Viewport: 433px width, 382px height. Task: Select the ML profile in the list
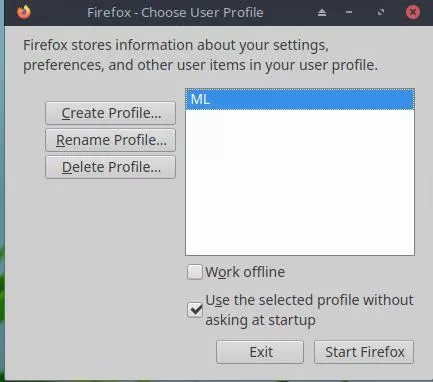tap(300, 99)
